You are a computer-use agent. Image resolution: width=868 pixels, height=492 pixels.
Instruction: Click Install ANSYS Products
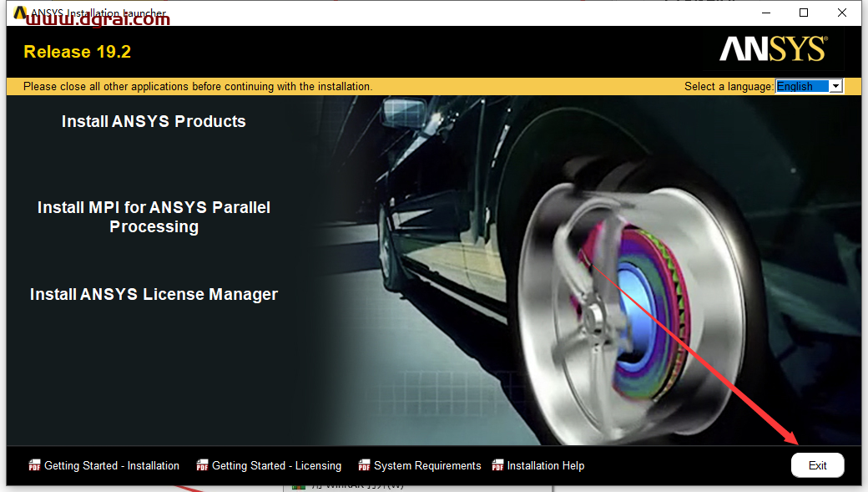pos(154,121)
